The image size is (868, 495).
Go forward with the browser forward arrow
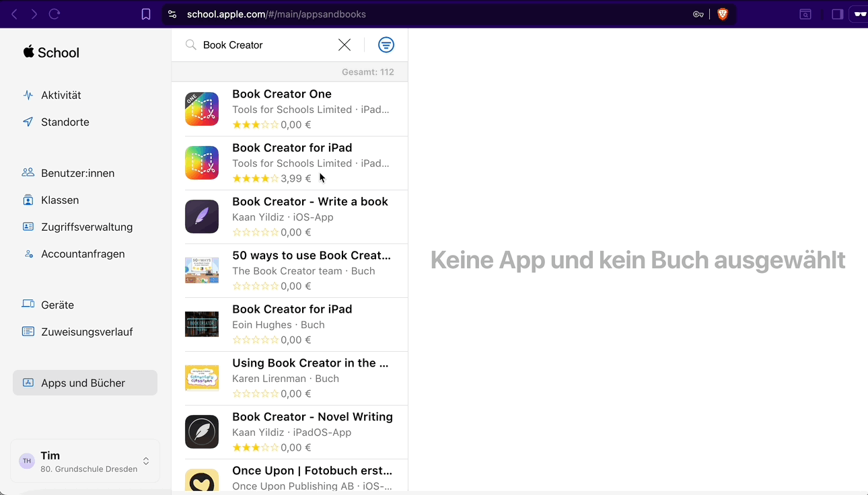click(x=34, y=14)
